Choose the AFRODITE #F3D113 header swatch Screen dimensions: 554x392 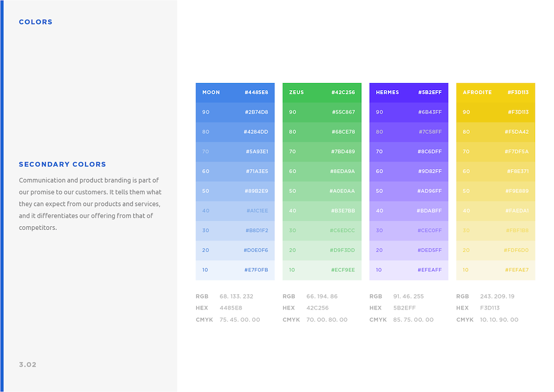pyautogui.click(x=496, y=92)
